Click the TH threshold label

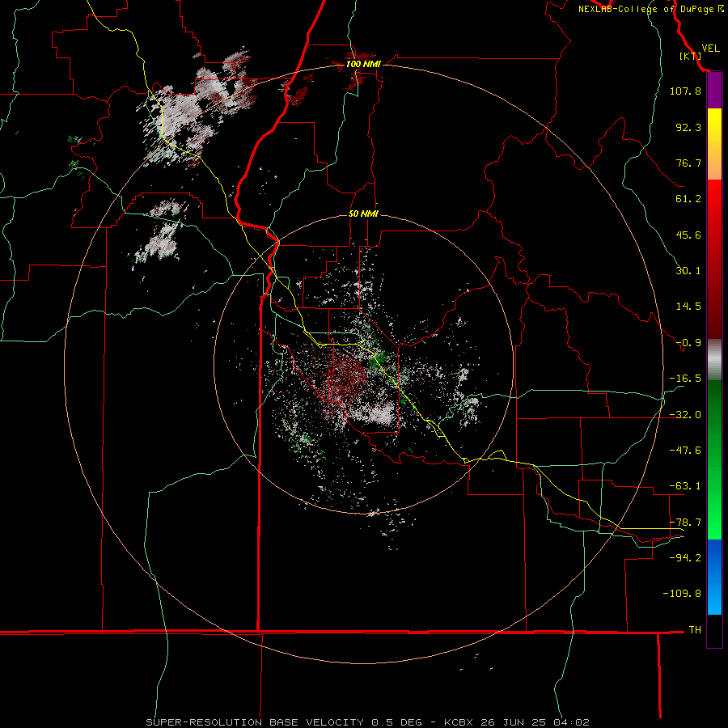[x=695, y=630]
